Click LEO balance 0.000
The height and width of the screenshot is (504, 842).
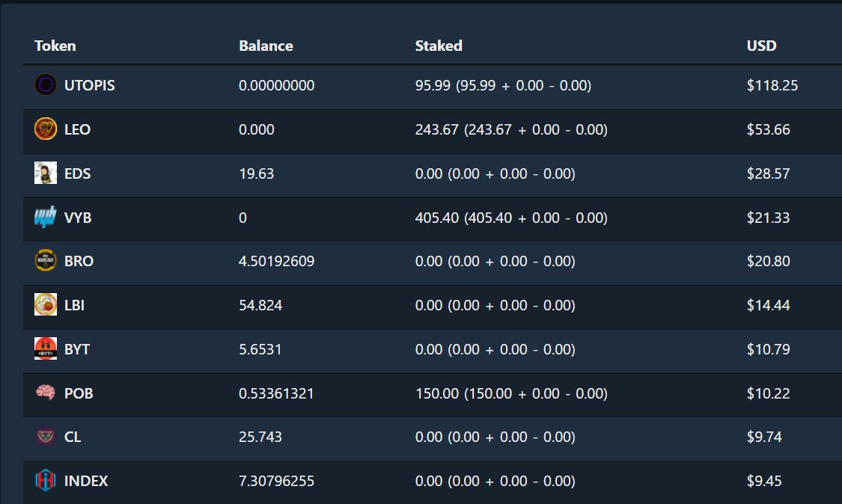(257, 129)
